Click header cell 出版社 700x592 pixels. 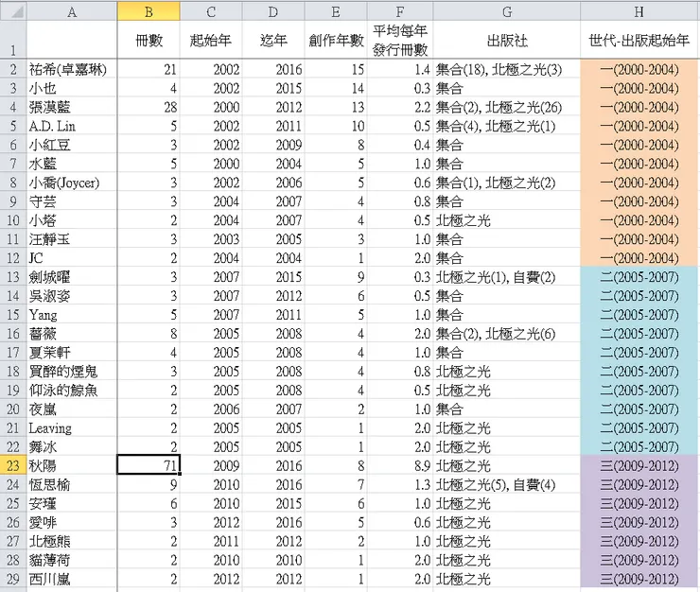(x=507, y=40)
